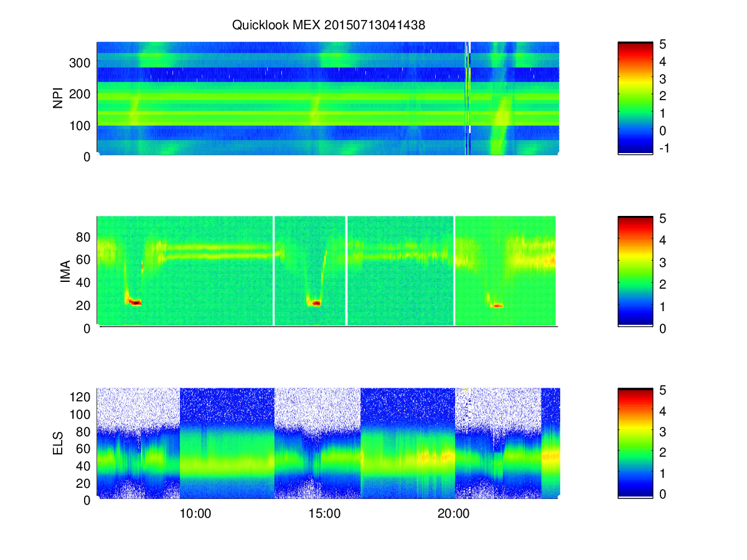This screenshot has height=560, width=747.
Task: Click the 2 label on IMA colorbar
Action: tap(664, 284)
